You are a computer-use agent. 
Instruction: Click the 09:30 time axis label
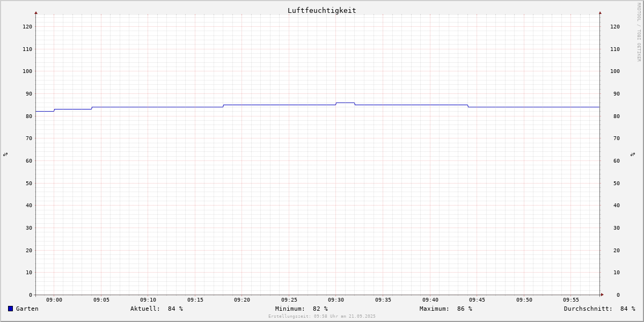[336, 300]
